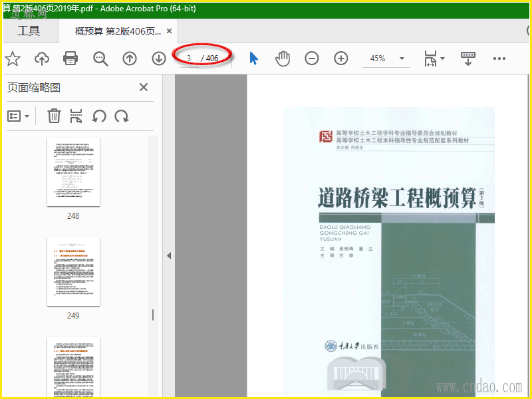Open the find text search tool
The width and height of the screenshot is (532, 399).
coord(100,59)
